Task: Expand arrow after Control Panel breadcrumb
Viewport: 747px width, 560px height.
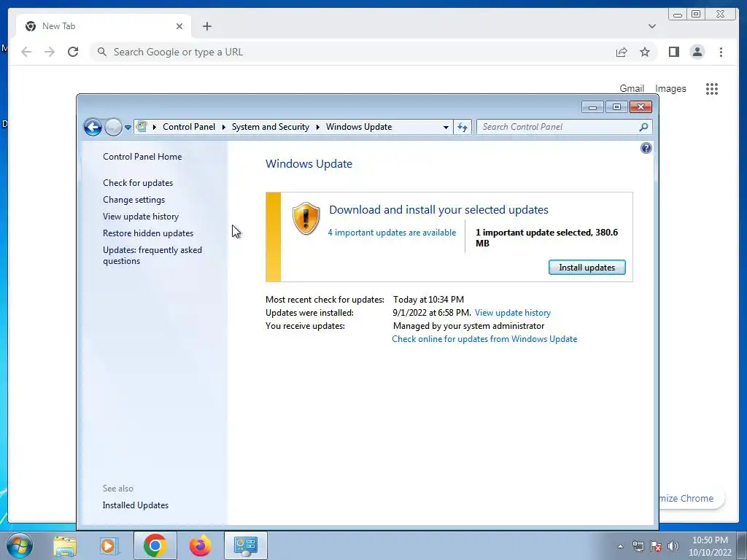Action: [x=223, y=127]
